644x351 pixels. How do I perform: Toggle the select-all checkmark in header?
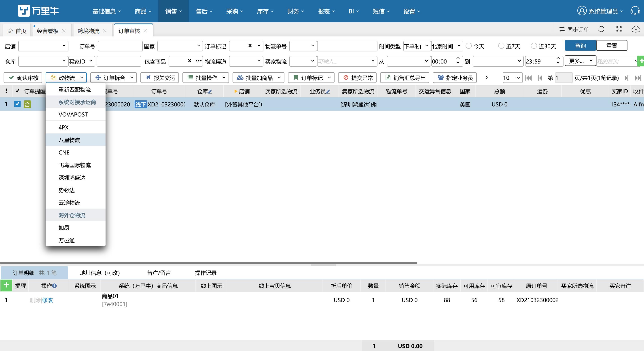17,91
